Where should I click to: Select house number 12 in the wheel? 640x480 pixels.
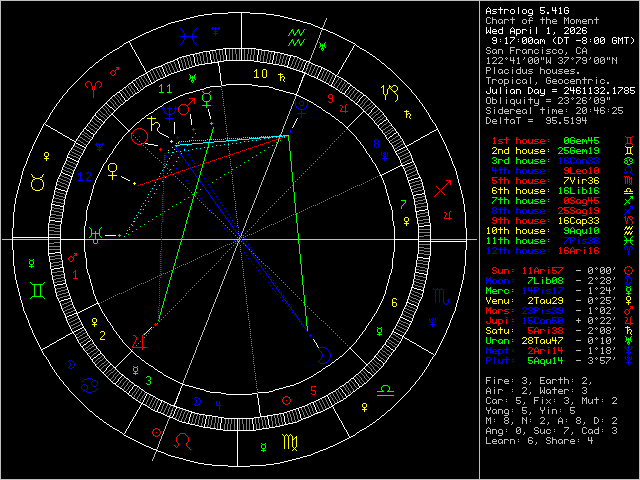84,177
